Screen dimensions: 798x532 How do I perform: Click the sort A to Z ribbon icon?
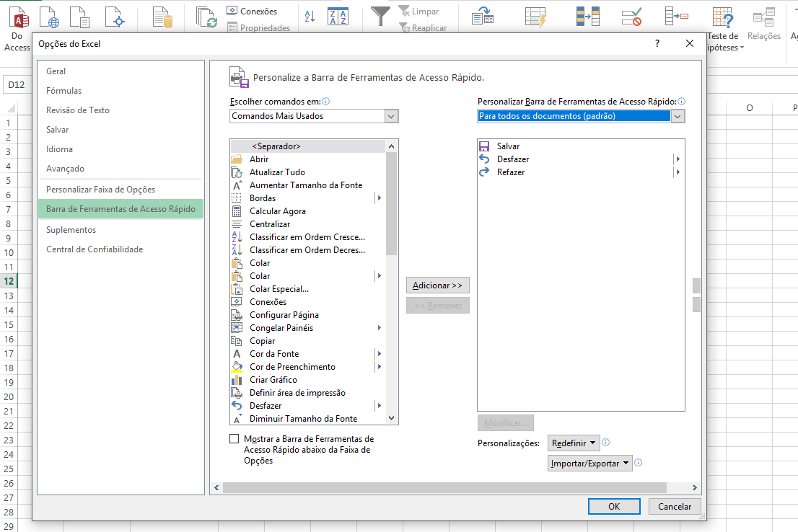click(310, 17)
